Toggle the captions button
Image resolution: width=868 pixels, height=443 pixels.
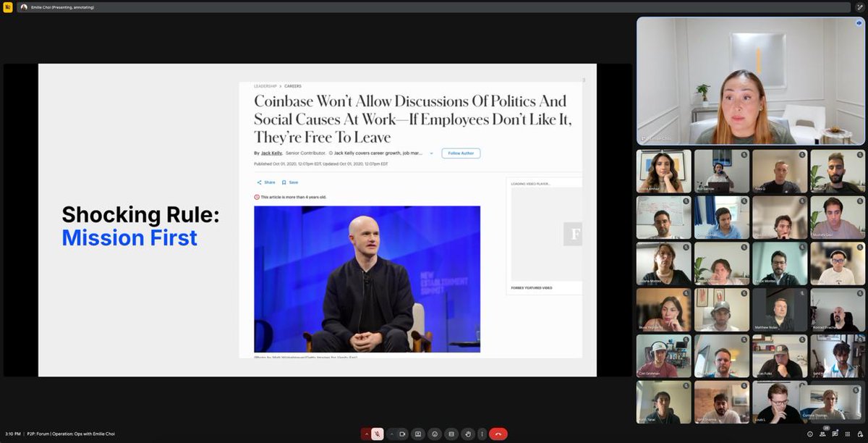pyautogui.click(x=451, y=434)
